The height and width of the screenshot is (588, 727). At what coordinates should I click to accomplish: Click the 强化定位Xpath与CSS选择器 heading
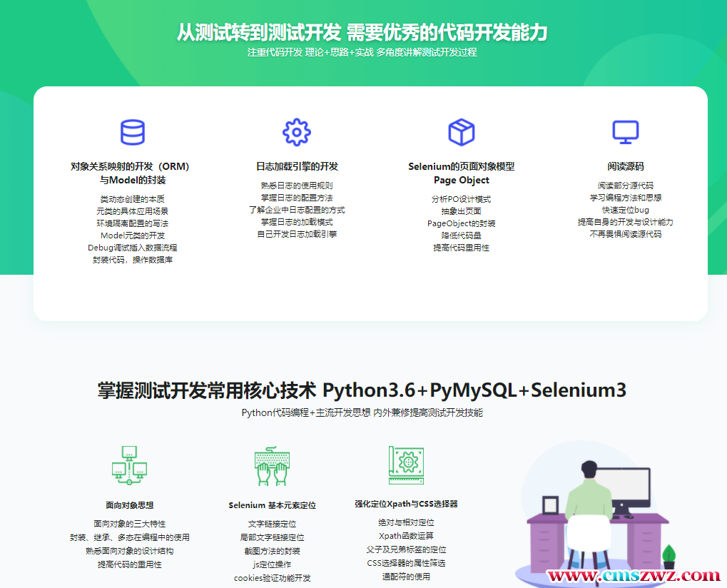pyautogui.click(x=406, y=504)
